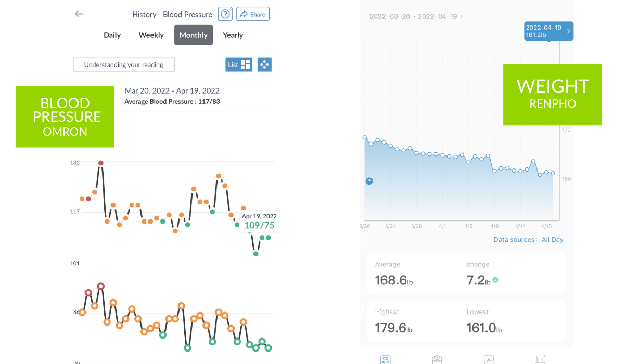
Task: Click the 109/75 reading tooltip
Action: coord(259,221)
